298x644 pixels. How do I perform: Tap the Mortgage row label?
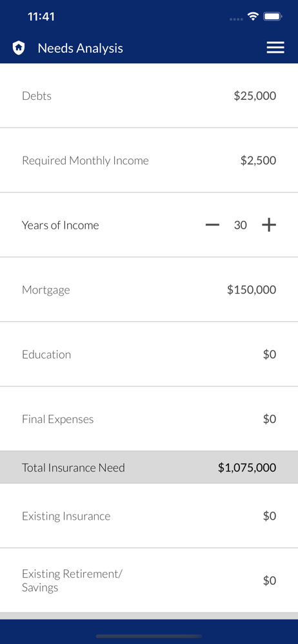pos(46,290)
